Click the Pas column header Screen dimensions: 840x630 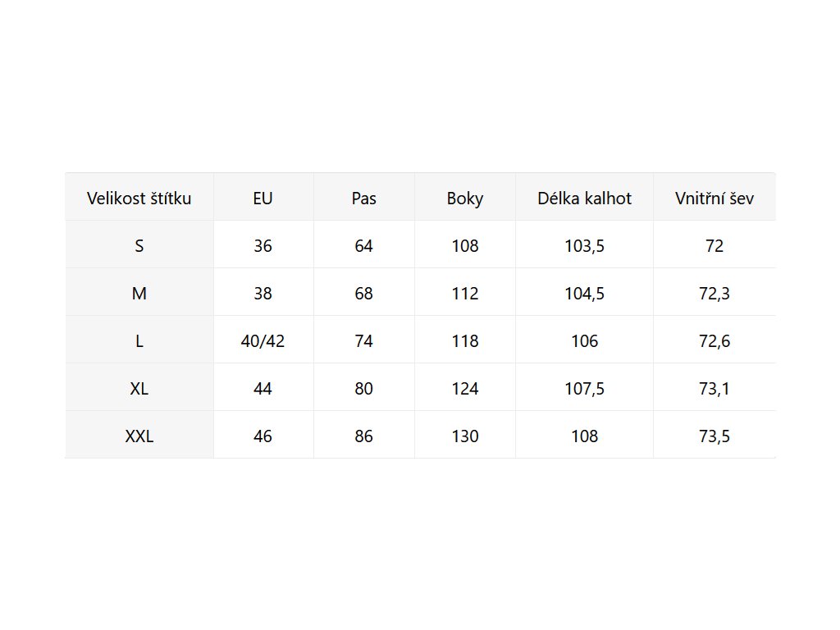(x=363, y=199)
